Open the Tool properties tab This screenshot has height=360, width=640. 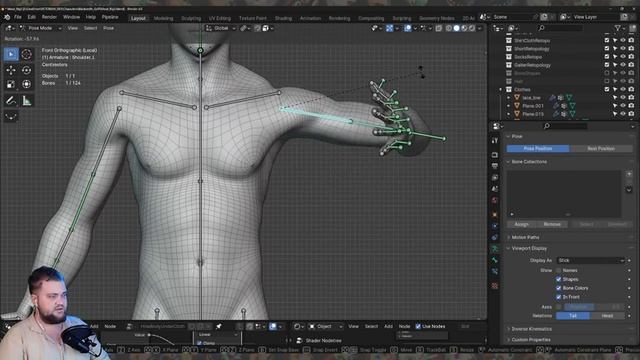pos(495,140)
